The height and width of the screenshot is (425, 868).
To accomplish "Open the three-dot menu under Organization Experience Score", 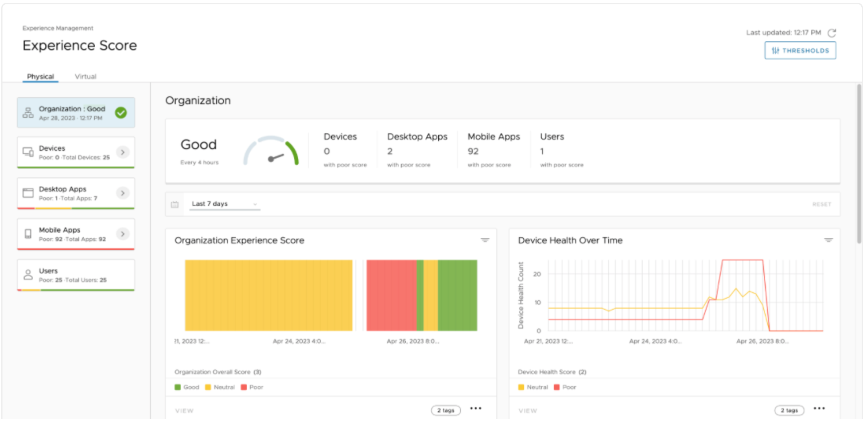I will pyautogui.click(x=475, y=408).
